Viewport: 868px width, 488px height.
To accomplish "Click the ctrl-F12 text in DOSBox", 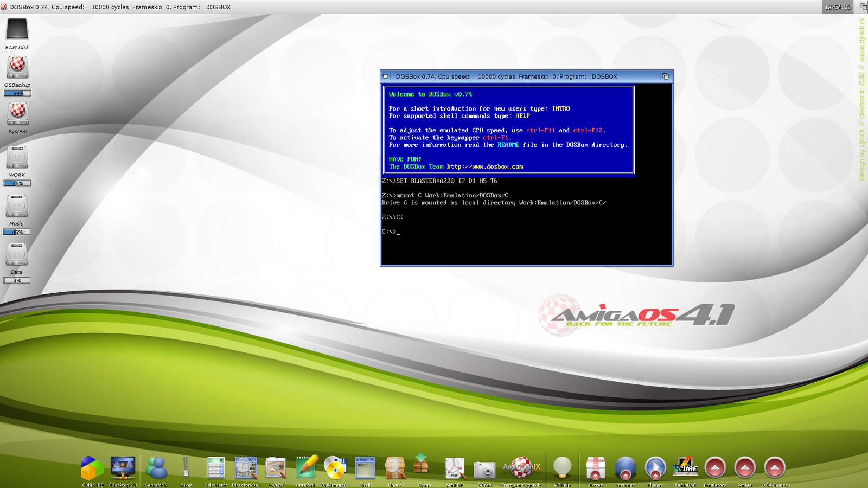I will click(x=588, y=130).
